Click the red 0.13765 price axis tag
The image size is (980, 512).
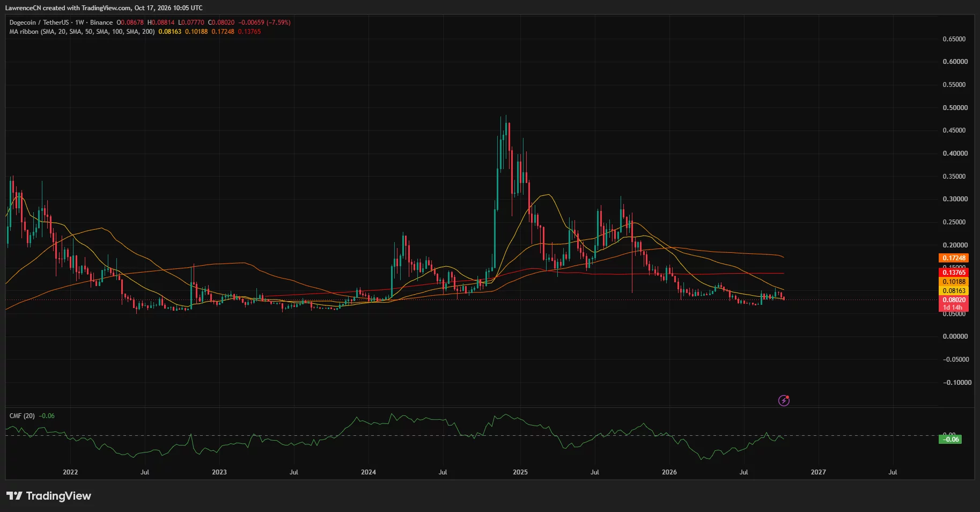(x=954, y=273)
